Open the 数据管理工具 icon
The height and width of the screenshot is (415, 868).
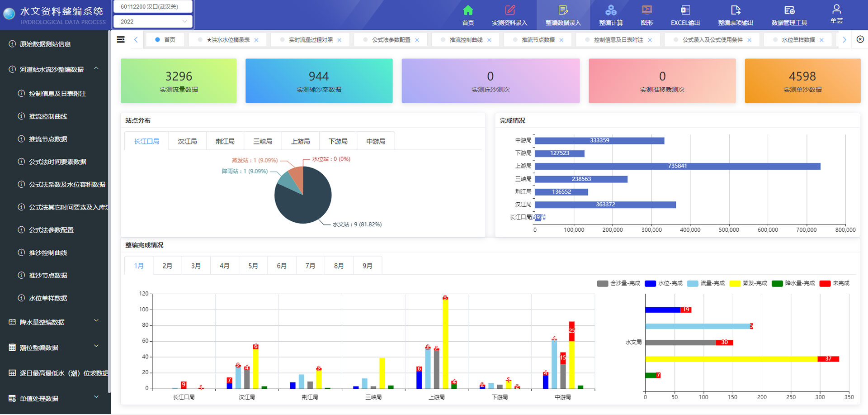pos(789,10)
